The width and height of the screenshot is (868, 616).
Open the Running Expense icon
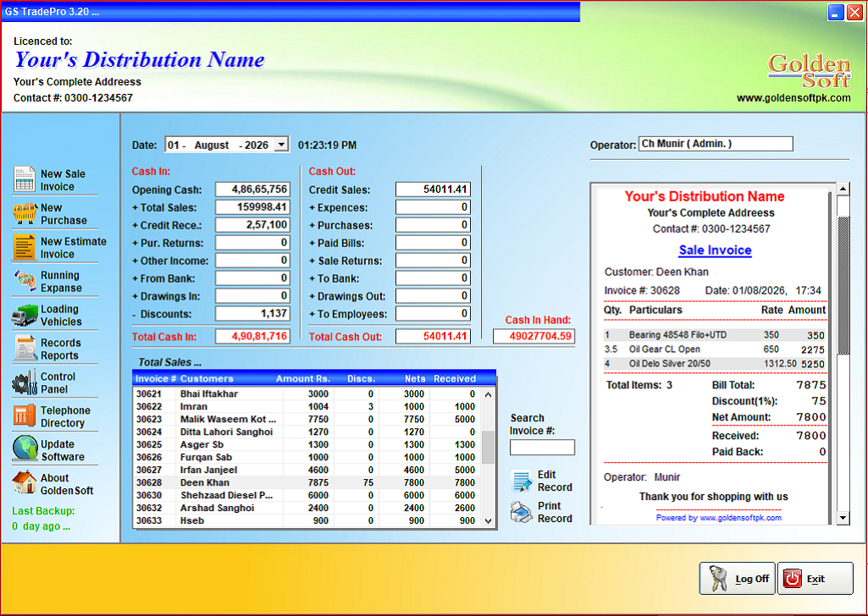tap(25, 281)
